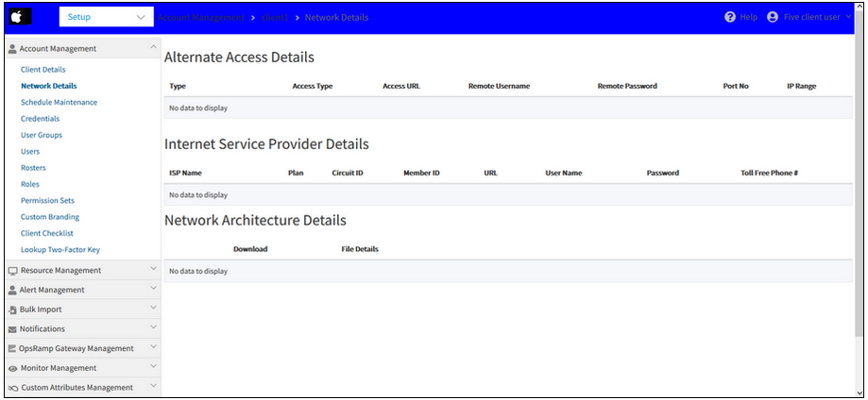Click Resource Management monitor icon

[12, 271]
